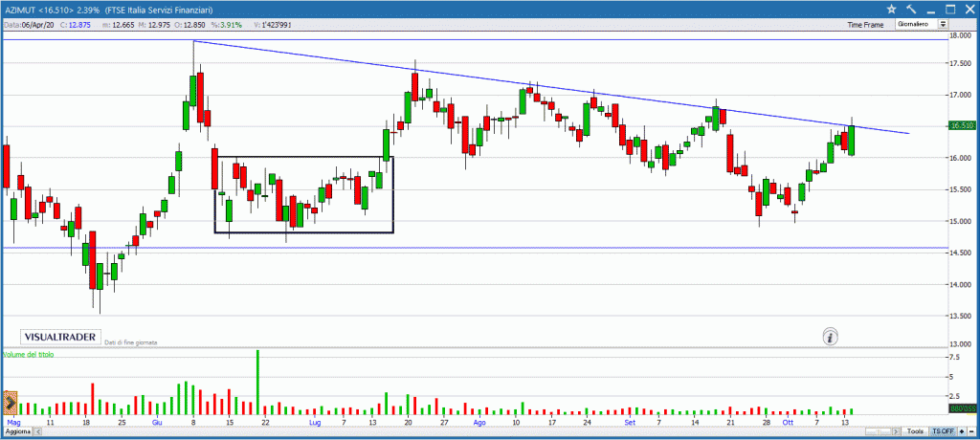This screenshot has height=440, width=980.
Task: Click the 'Giu' month label on time axis
Action: coord(157,423)
